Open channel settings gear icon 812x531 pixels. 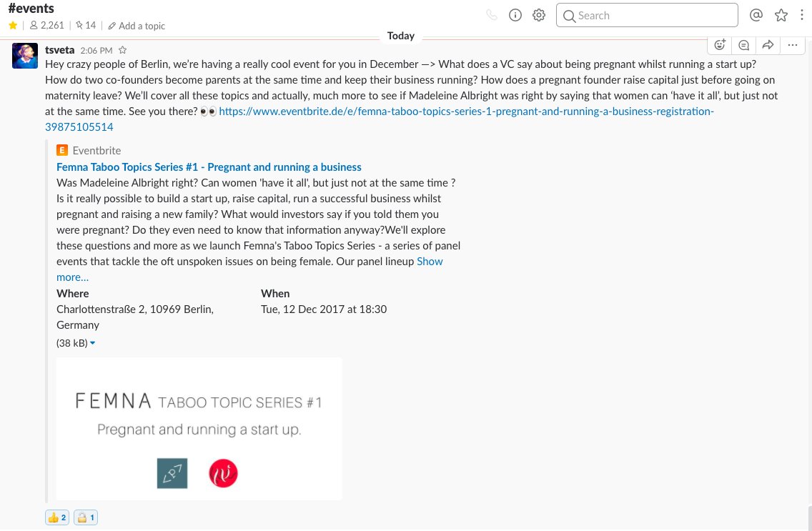click(539, 16)
